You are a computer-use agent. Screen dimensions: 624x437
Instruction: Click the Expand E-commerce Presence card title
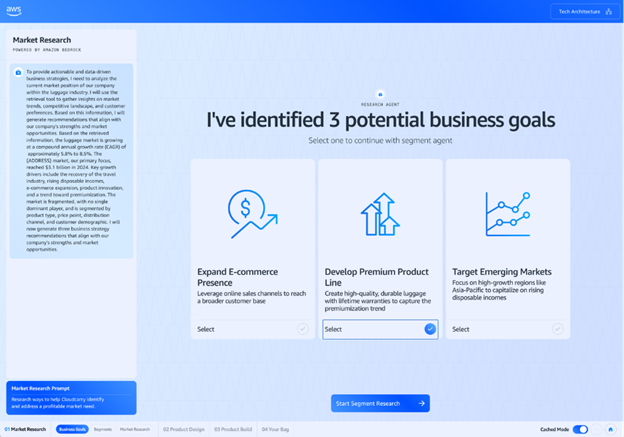(238, 277)
